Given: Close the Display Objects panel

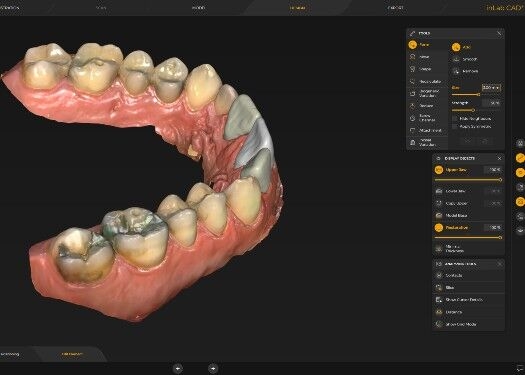Looking at the screenshot, I should (499, 158).
